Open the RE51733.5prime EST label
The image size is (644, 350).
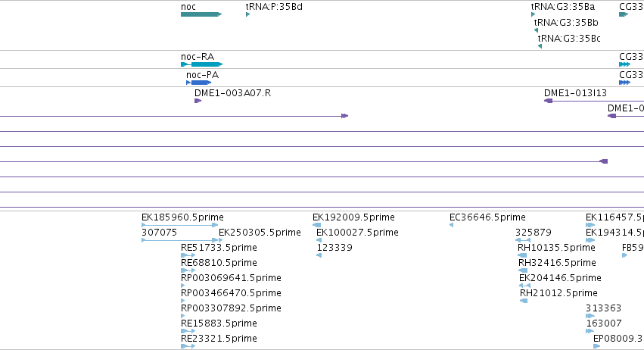(219, 248)
